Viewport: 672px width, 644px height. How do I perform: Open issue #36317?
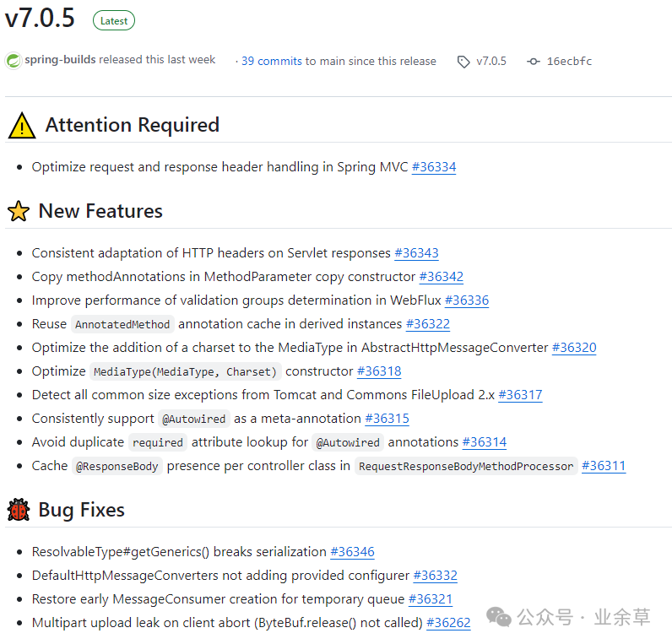pyautogui.click(x=520, y=394)
